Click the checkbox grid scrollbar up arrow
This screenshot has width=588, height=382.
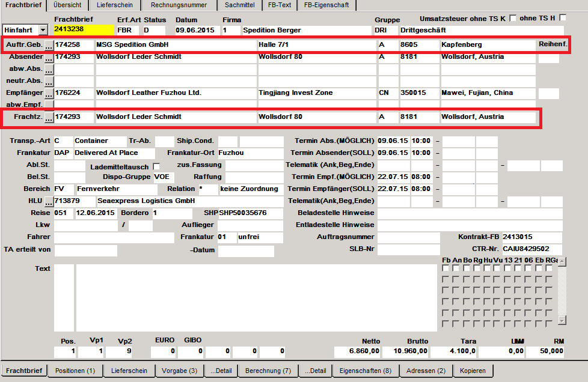[562, 262]
